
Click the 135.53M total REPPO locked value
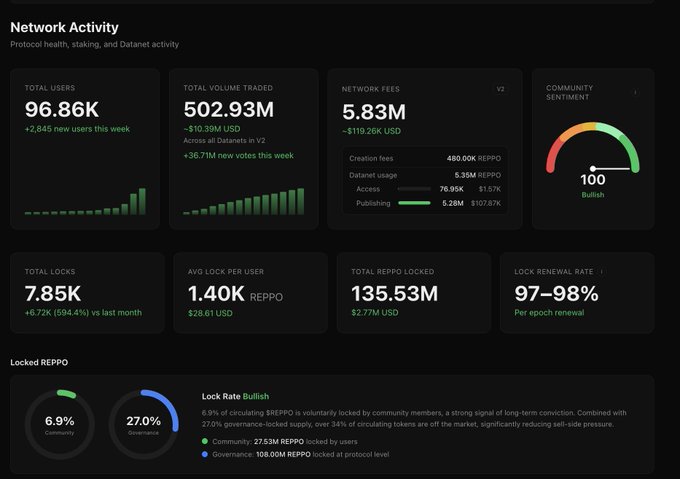click(395, 293)
